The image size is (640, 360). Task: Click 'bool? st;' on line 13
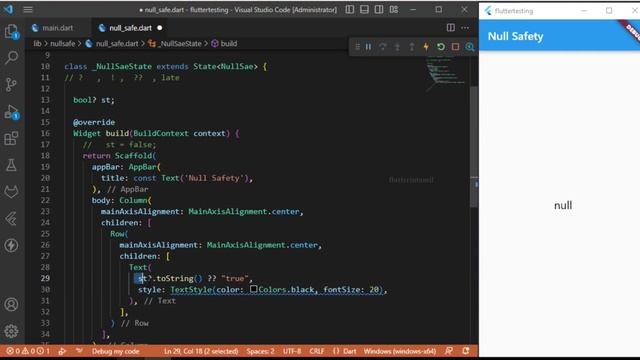[x=94, y=100]
